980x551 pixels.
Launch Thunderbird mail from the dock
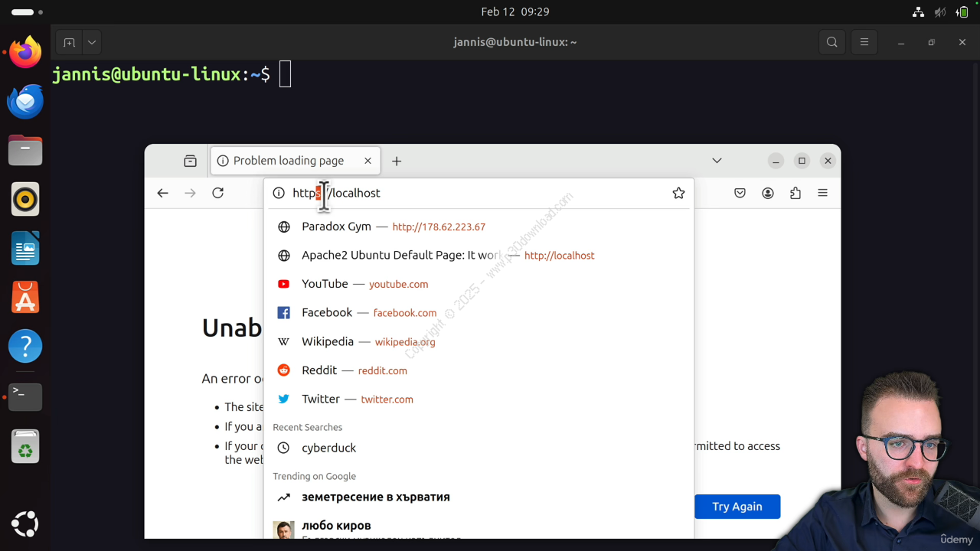tap(25, 102)
